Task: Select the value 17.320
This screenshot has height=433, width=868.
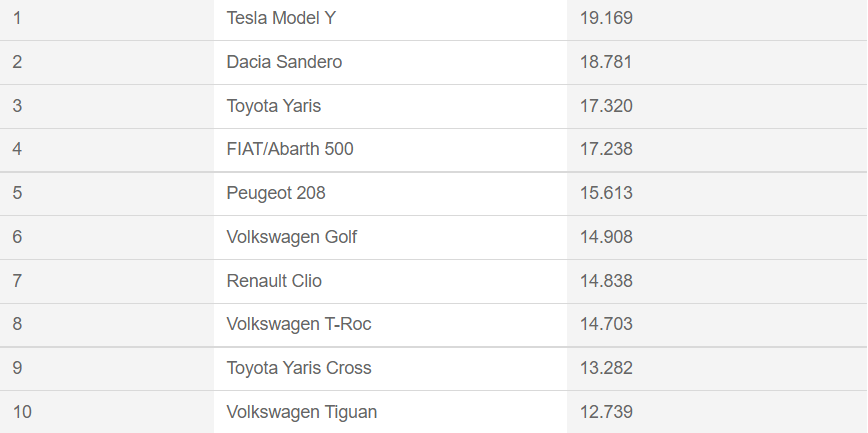Action: pyautogui.click(x=606, y=106)
